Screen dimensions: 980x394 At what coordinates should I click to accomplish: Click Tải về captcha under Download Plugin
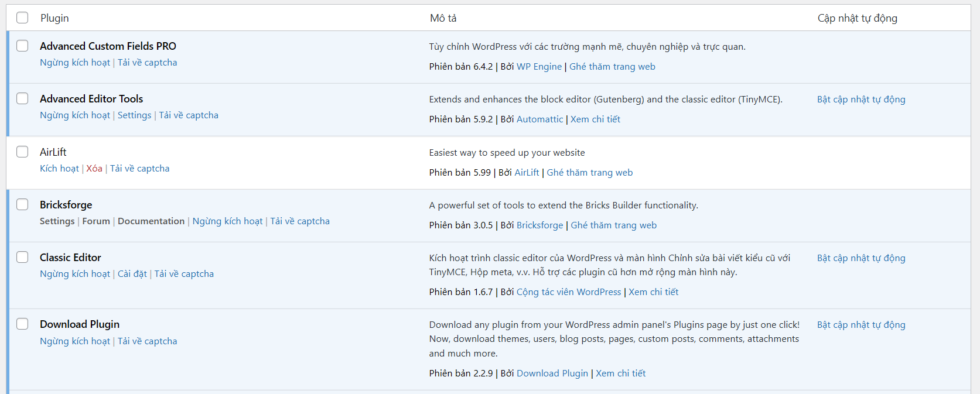147,341
